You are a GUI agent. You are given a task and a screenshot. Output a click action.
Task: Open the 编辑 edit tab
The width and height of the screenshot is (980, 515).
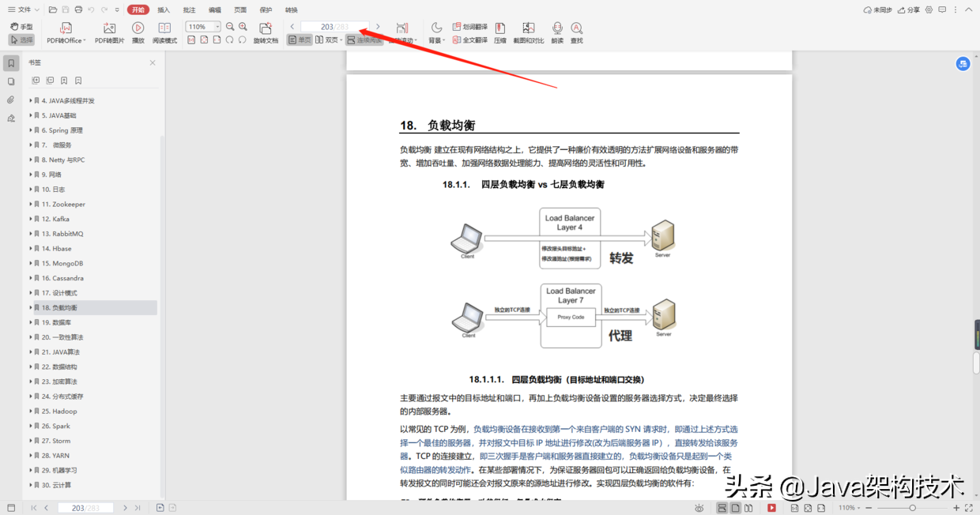click(215, 9)
